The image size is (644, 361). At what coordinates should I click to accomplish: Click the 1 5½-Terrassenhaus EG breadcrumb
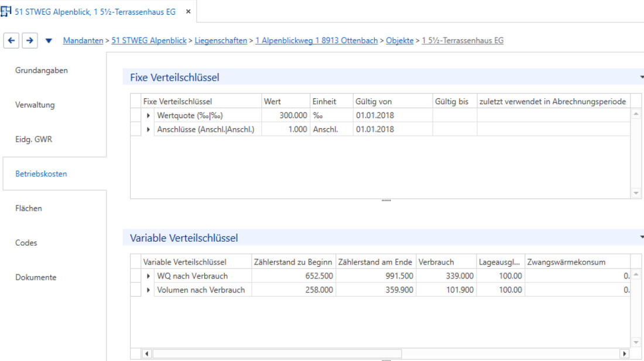tap(463, 40)
